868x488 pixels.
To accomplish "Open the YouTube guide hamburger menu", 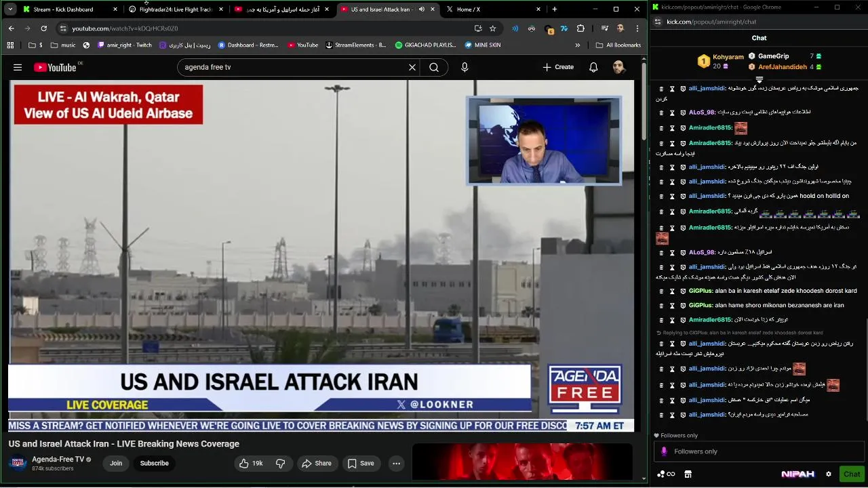I will click(18, 67).
